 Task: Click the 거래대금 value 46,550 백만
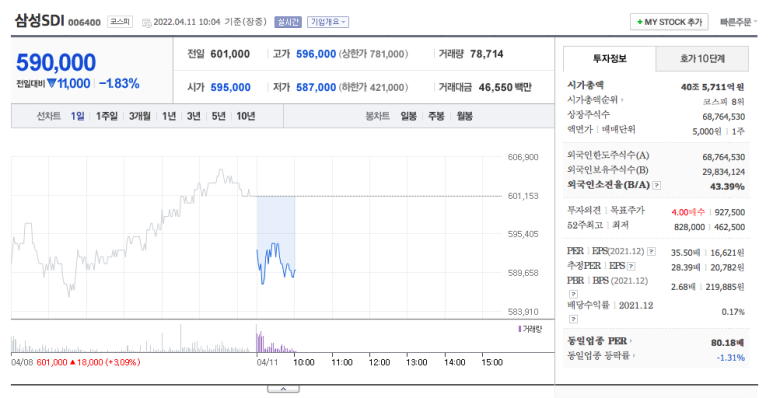(505, 87)
